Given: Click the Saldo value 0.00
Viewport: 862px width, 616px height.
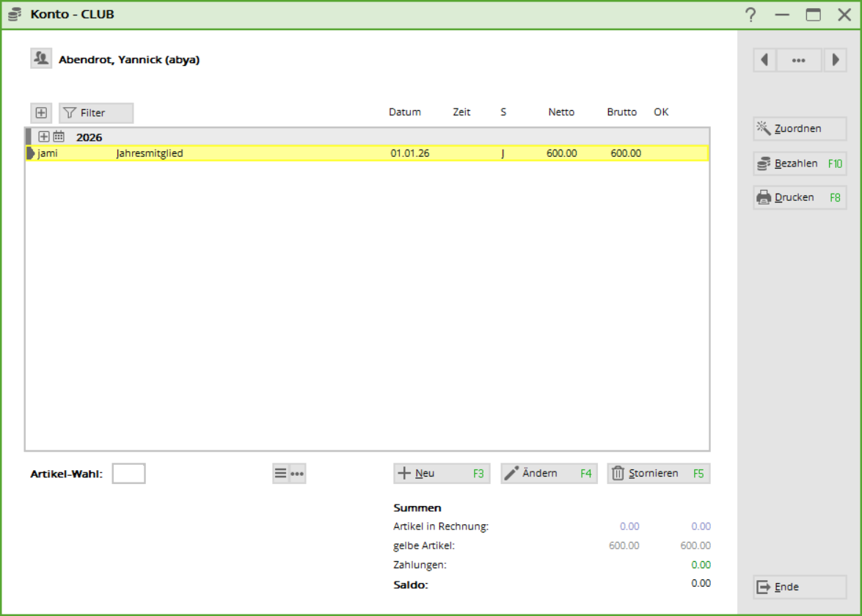Looking at the screenshot, I should pyautogui.click(x=701, y=583).
